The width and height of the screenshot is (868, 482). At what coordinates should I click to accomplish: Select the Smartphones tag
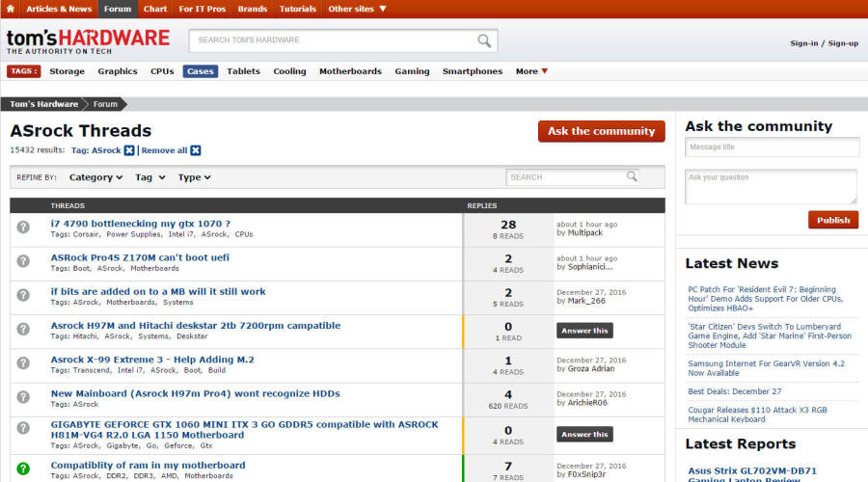pos(473,71)
